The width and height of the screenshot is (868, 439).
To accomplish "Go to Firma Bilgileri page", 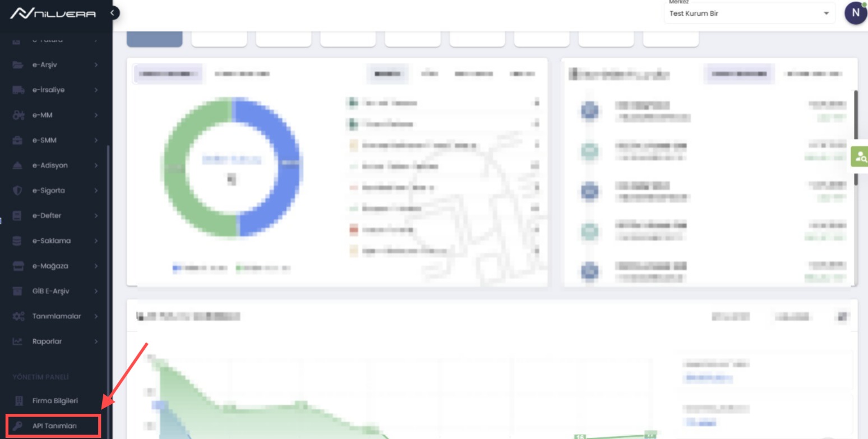I will coord(54,401).
